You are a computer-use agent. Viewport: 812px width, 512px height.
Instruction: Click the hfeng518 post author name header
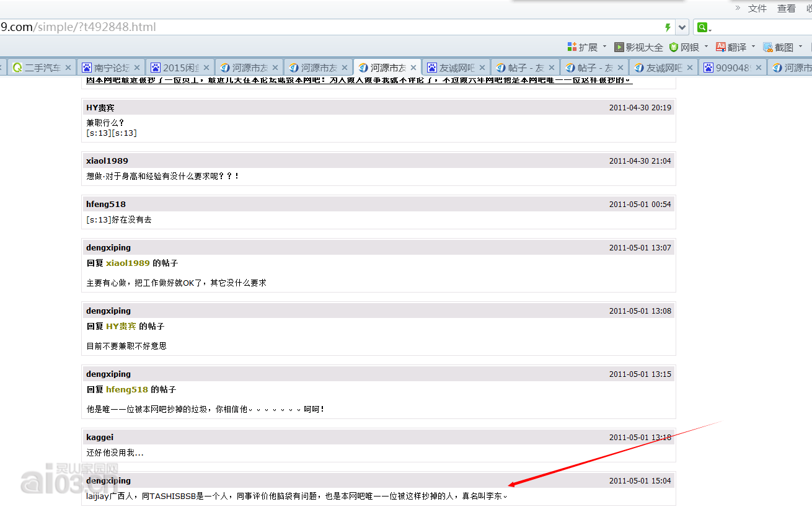coord(106,204)
